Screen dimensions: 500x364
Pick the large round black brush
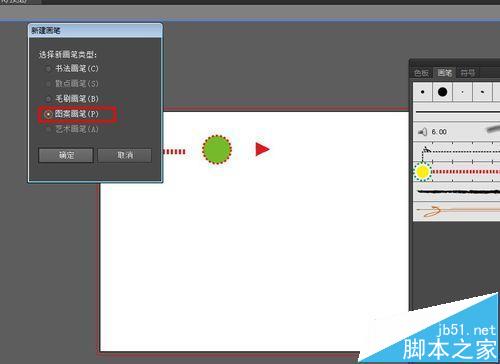(442, 92)
